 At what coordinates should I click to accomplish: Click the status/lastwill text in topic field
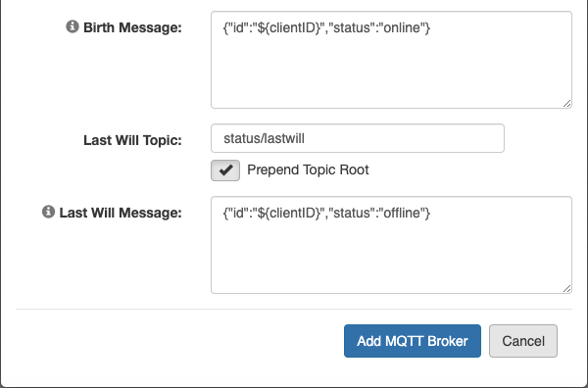click(264, 139)
